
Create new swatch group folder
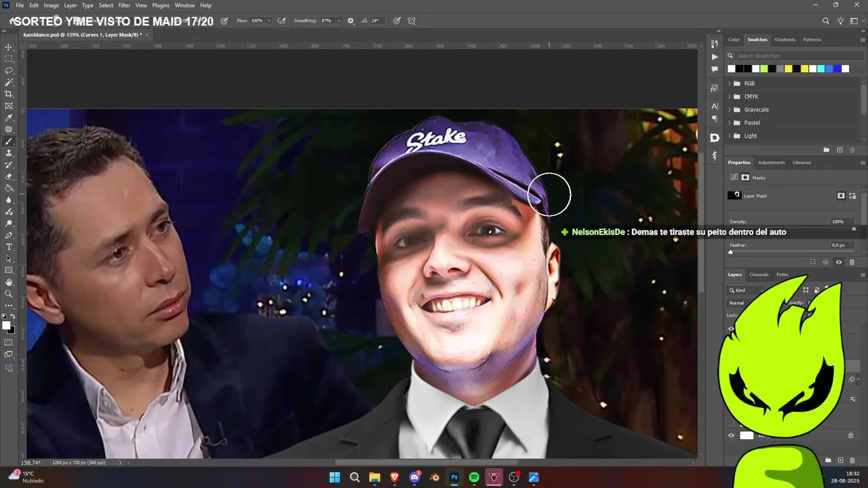pos(826,150)
